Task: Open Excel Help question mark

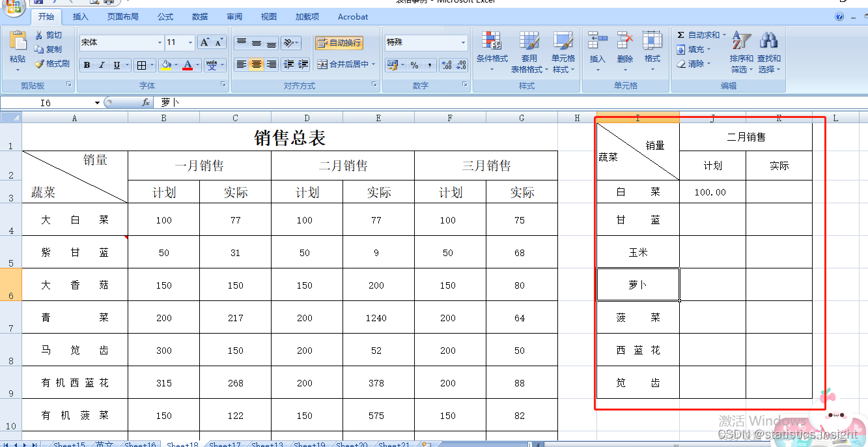Action: 840,17
